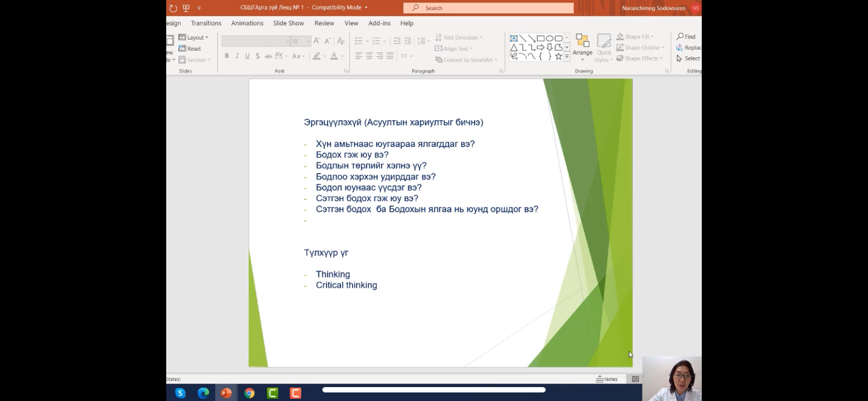Click the Search box in title bar
This screenshot has height=401, width=868.
point(488,8)
